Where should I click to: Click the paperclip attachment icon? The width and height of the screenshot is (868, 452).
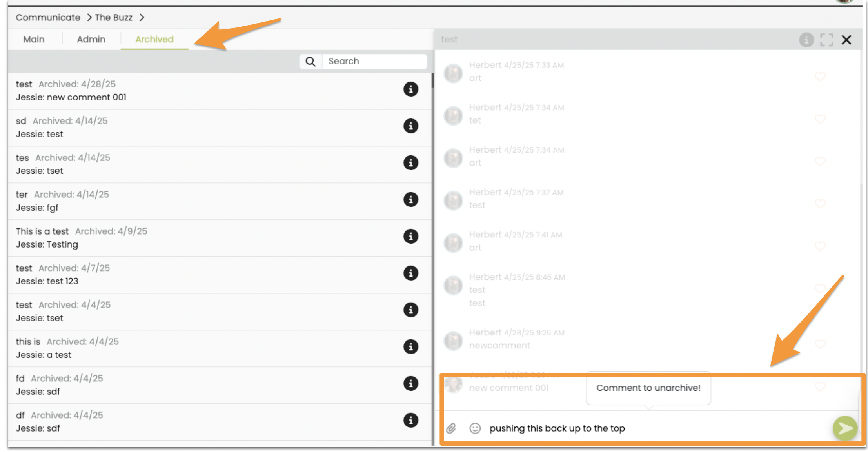pos(451,428)
